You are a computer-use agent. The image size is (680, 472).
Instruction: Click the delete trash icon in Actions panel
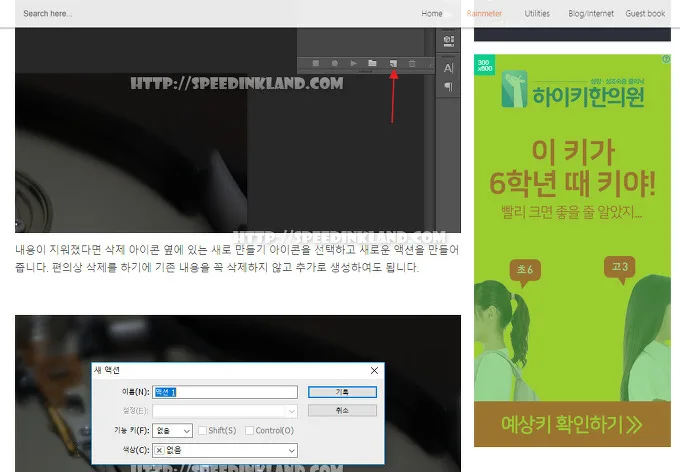(412, 64)
